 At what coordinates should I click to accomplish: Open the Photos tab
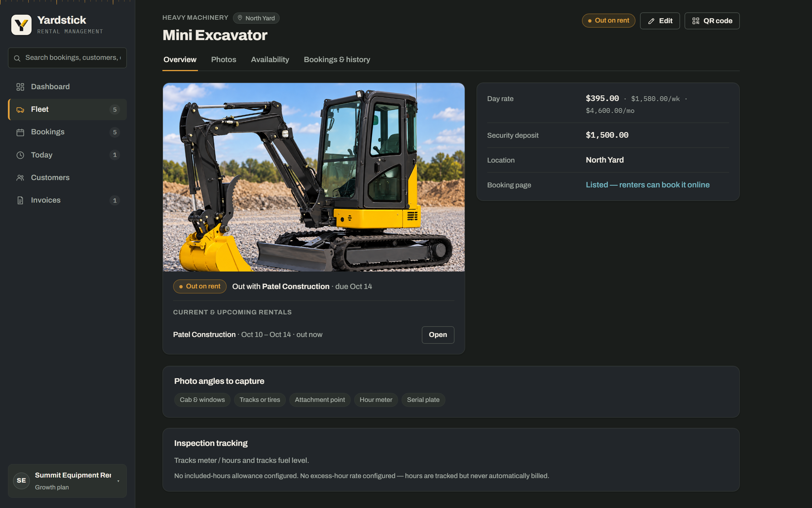(x=224, y=60)
